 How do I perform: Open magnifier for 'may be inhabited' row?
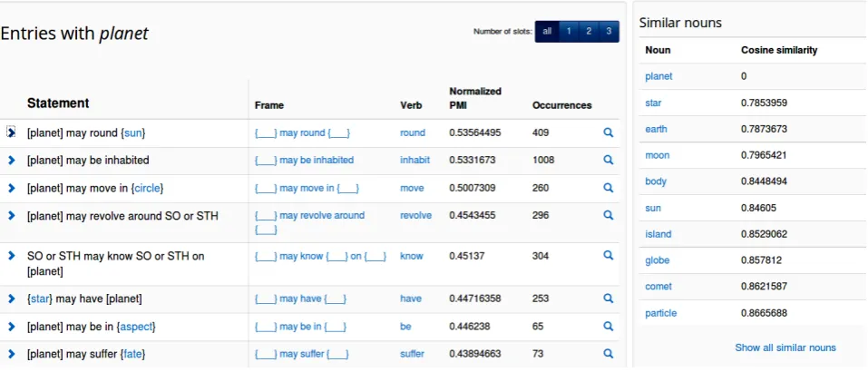coord(608,160)
